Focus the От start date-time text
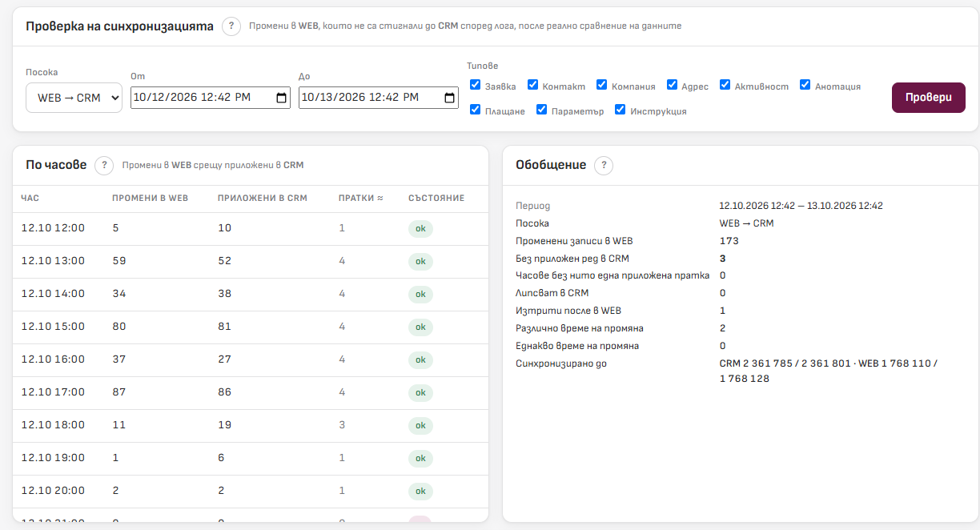The image size is (980, 530). 192,98
